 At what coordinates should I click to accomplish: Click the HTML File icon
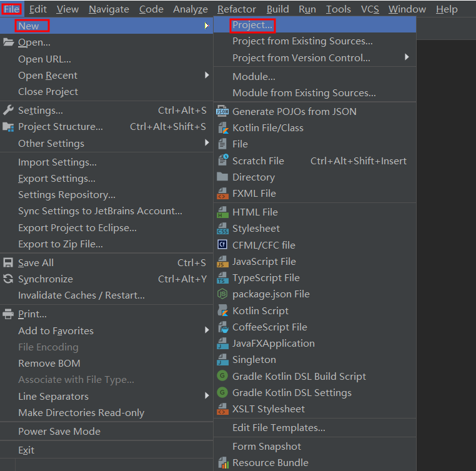pos(223,212)
